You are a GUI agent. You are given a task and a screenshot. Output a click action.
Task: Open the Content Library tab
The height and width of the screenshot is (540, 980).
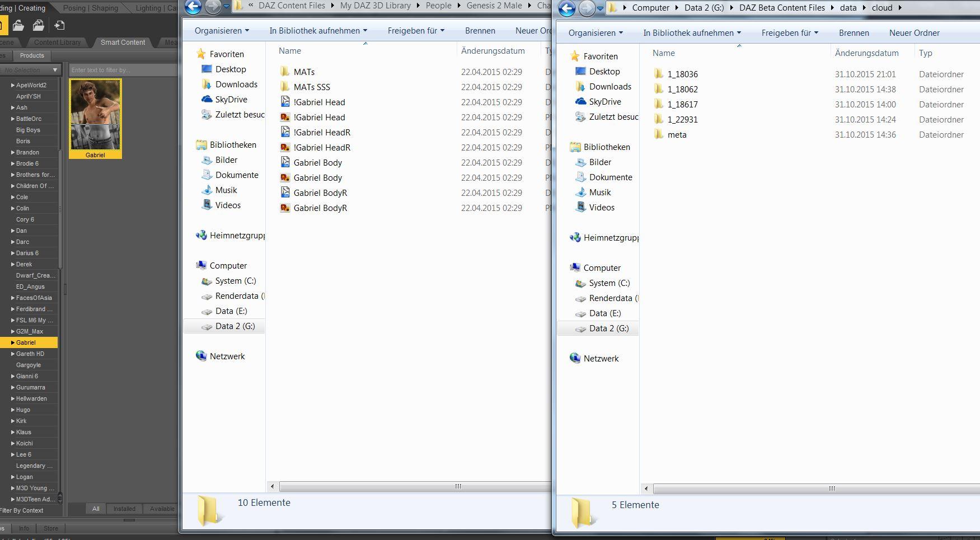(x=57, y=42)
